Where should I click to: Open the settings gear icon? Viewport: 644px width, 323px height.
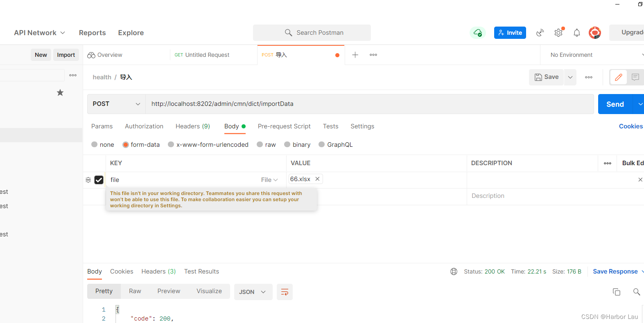point(558,33)
